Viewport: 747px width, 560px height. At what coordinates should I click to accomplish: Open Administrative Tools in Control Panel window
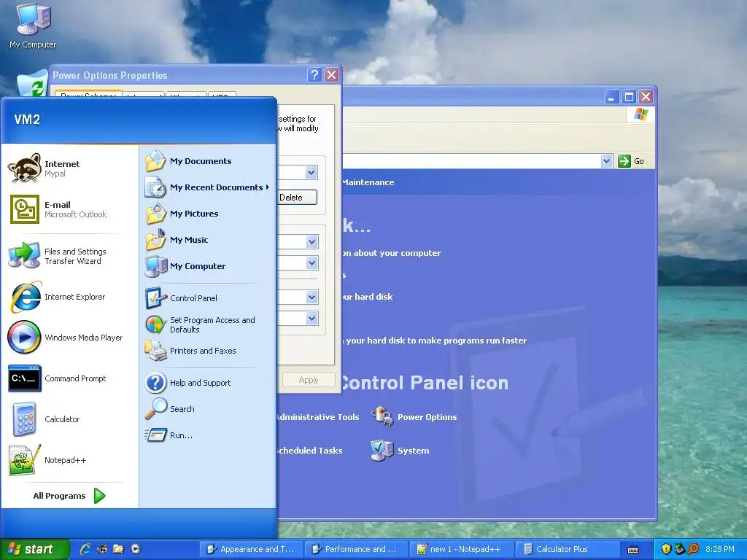pyautogui.click(x=318, y=417)
